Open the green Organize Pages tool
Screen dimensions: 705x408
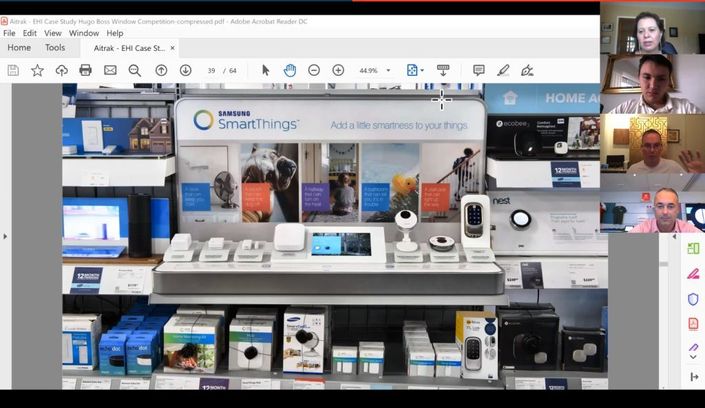coord(693,248)
